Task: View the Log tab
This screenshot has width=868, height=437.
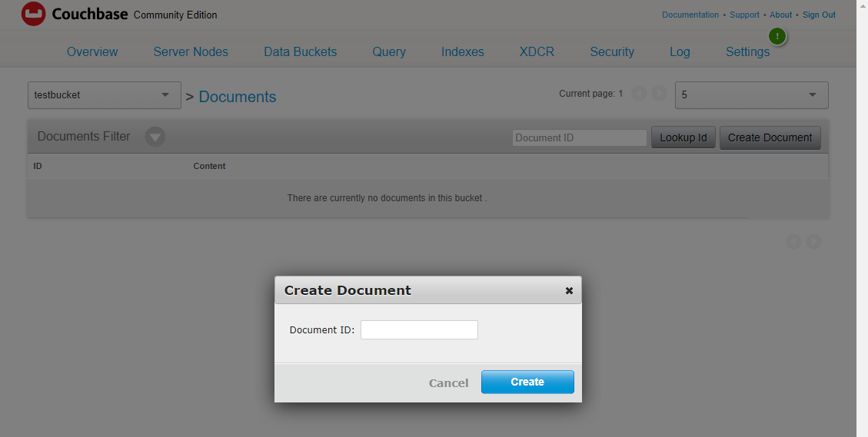Action: point(680,52)
